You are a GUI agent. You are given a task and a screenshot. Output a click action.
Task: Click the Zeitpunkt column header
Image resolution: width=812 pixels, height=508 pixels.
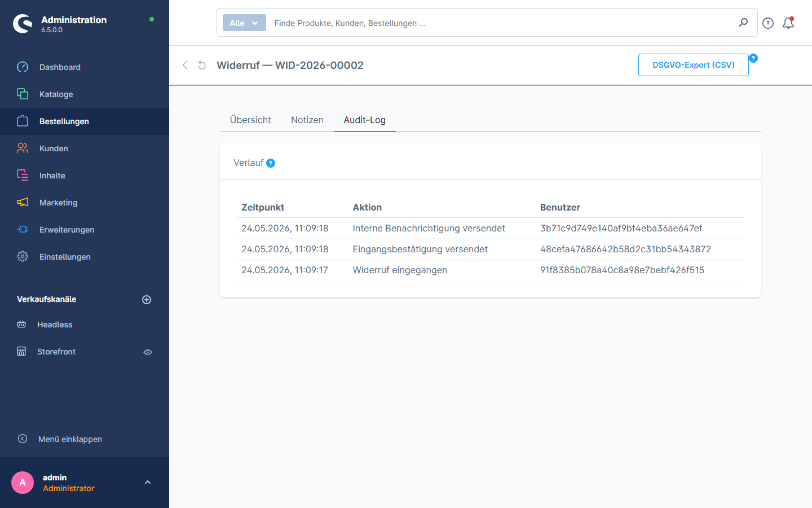[263, 207]
